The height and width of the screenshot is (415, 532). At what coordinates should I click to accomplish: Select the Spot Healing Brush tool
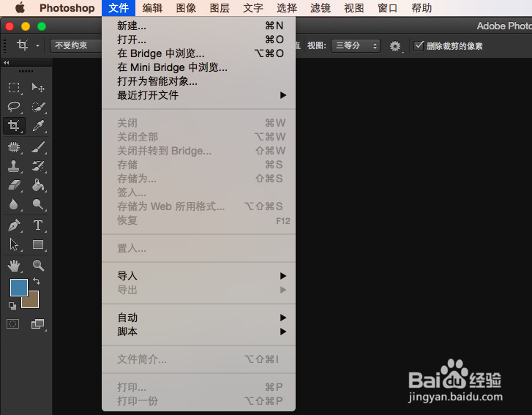[x=14, y=147]
